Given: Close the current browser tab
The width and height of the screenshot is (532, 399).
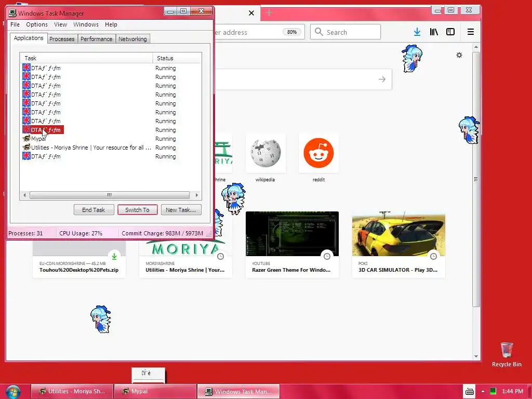Looking at the screenshot, I should 251,13.
